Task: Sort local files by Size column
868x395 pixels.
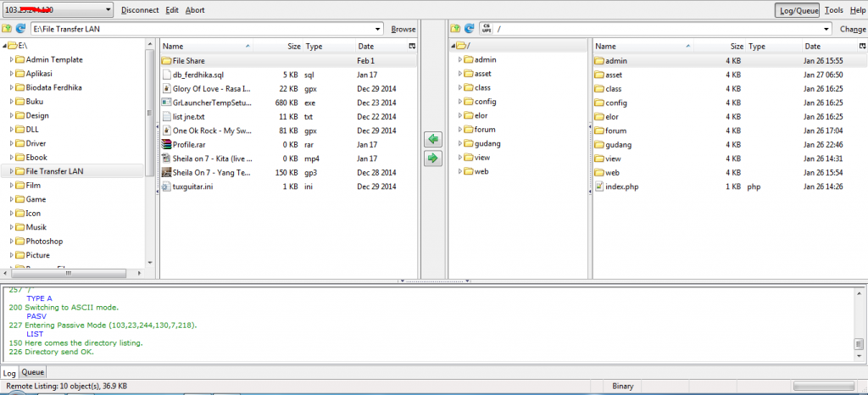Action: [x=278, y=47]
